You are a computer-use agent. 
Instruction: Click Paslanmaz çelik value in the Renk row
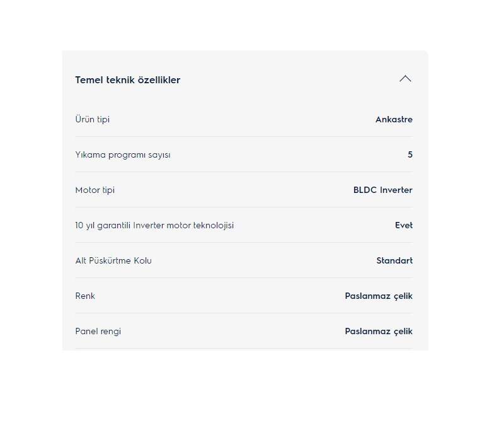point(379,296)
